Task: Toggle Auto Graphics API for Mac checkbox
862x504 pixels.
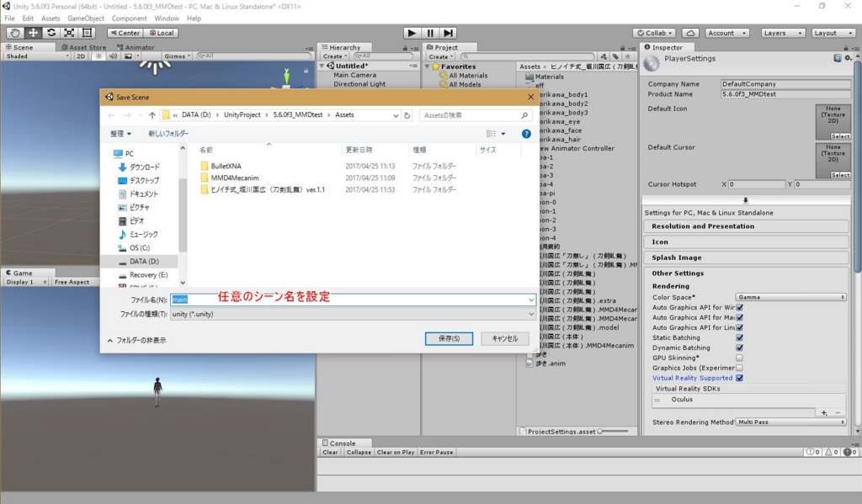Action: point(739,317)
